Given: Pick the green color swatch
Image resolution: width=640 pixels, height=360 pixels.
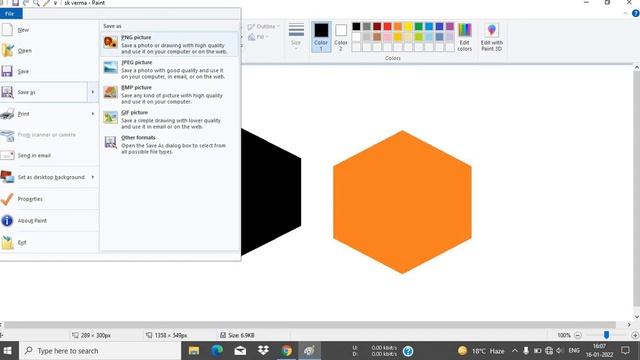Looking at the screenshot, I should (x=419, y=27).
